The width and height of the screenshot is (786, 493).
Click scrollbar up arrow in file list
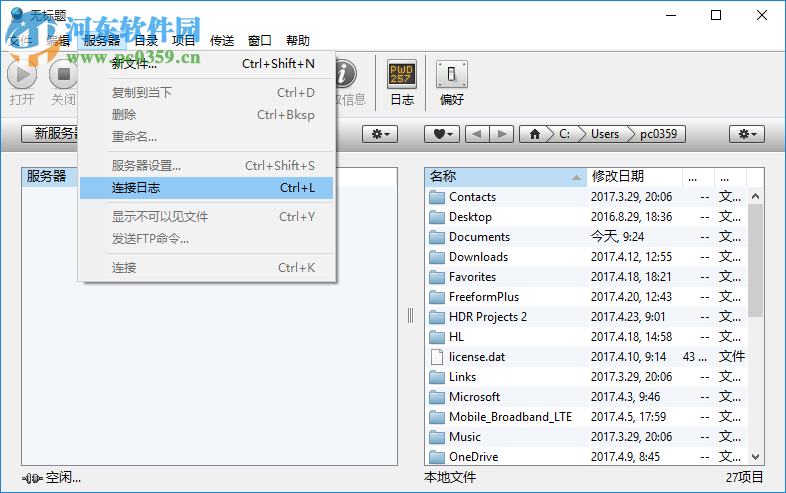(755, 197)
